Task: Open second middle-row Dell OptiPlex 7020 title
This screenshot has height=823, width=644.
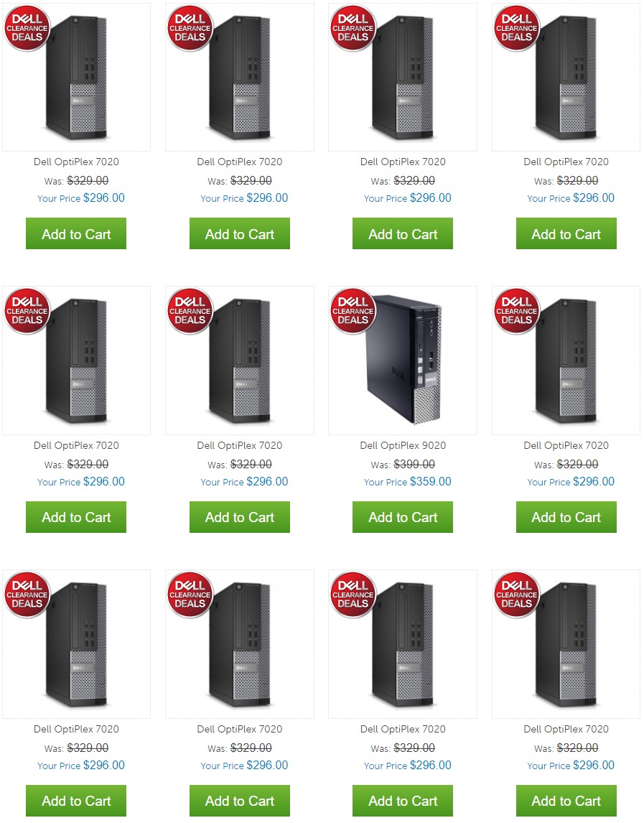Action: 239,446
